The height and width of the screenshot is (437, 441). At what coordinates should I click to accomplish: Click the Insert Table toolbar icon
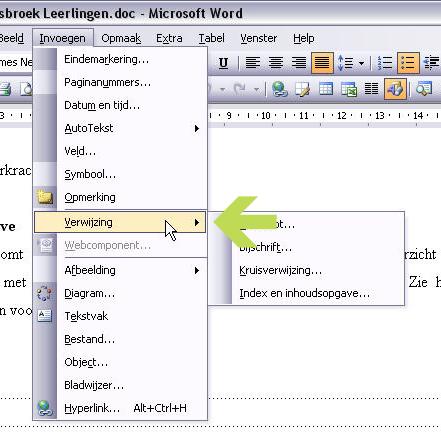[x=326, y=89]
